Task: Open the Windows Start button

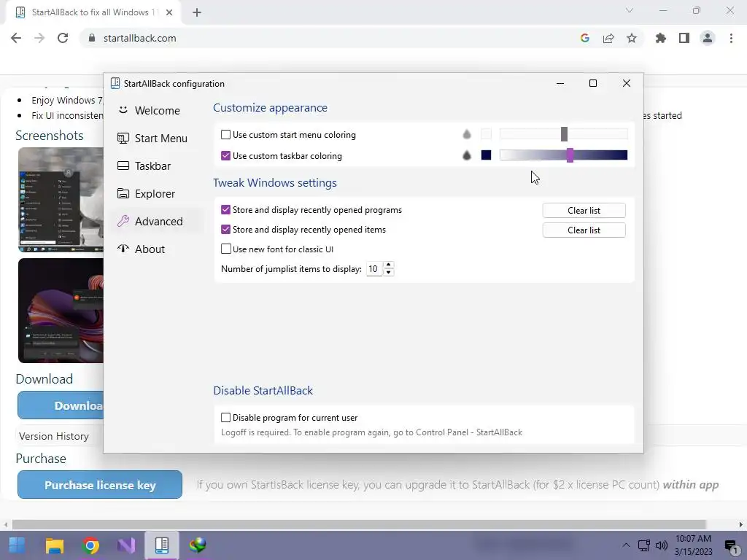Action: (17, 545)
